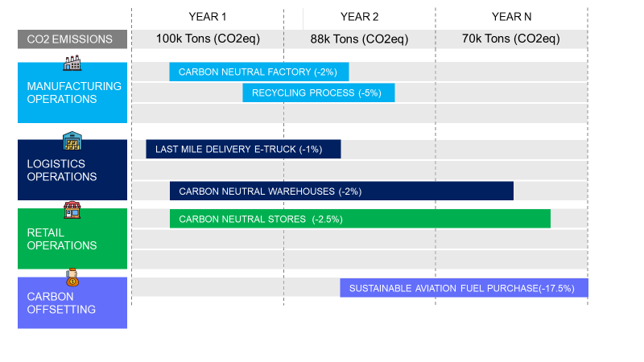
Task: Select the Recycling Process (-5%) bar
Action: pyautogui.click(x=318, y=93)
